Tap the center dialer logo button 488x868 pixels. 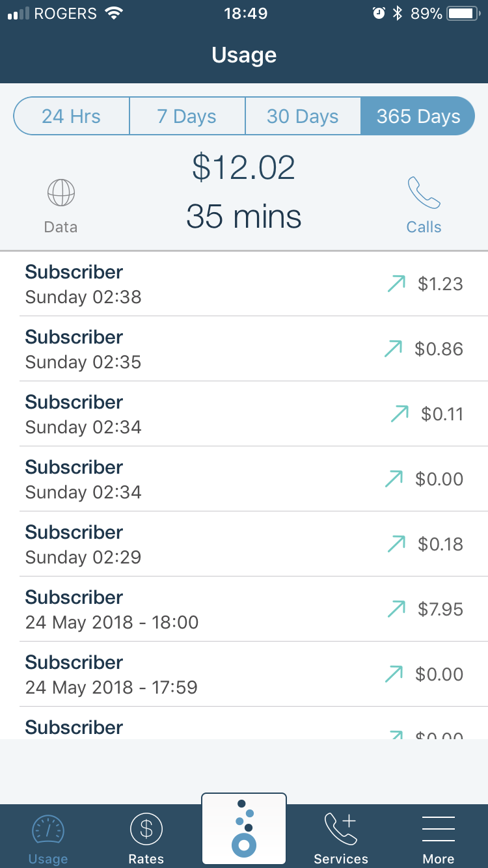click(244, 828)
